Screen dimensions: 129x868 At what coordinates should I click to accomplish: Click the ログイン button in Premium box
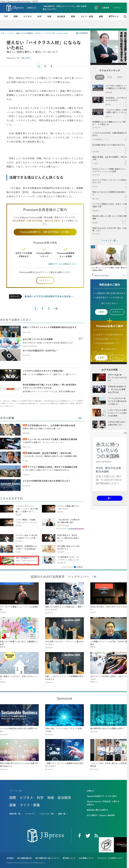pyautogui.click(x=45, y=280)
